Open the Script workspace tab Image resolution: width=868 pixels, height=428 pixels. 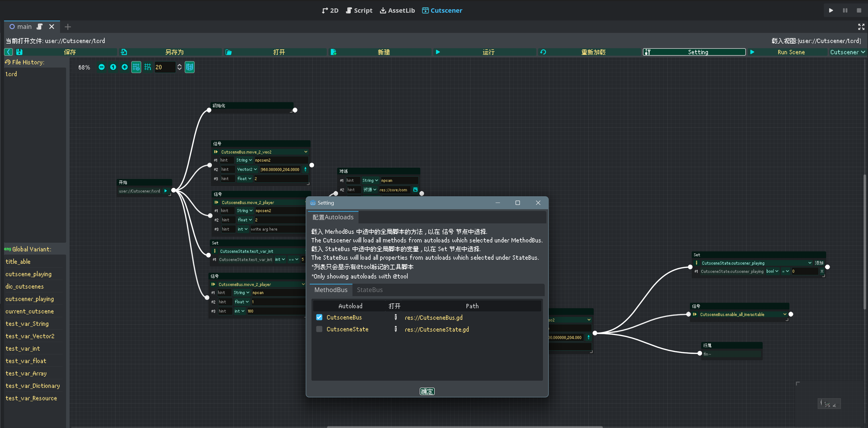[359, 10]
